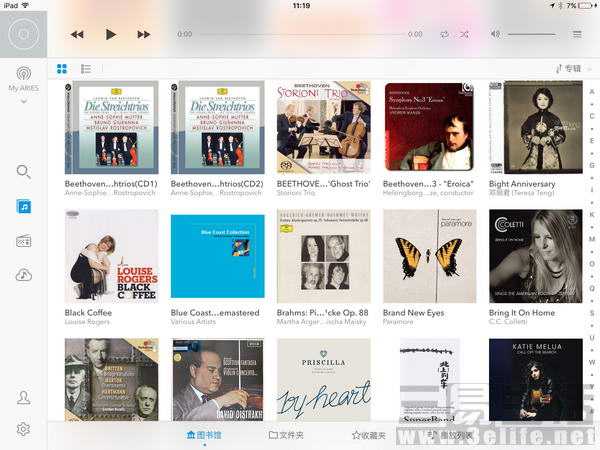Viewport: 600px width, 450px height.
Task: Click 'Bight Anniversary' album title
Action: (x=522, y=184)
